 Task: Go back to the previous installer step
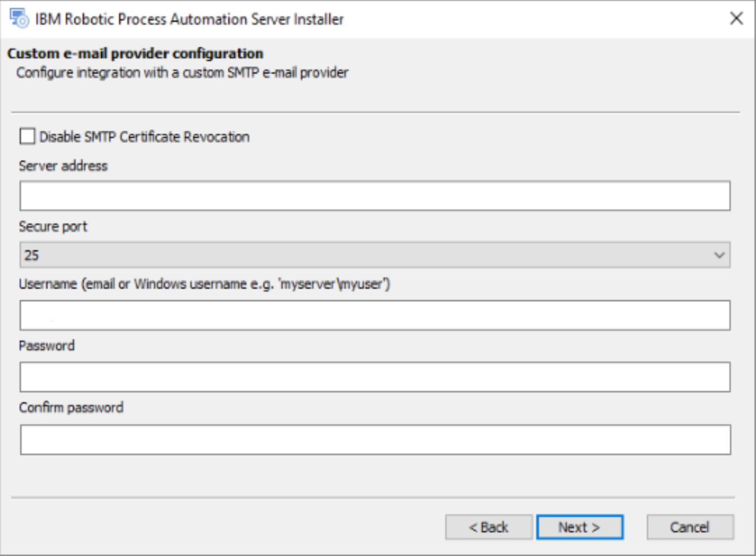point(489,526)
